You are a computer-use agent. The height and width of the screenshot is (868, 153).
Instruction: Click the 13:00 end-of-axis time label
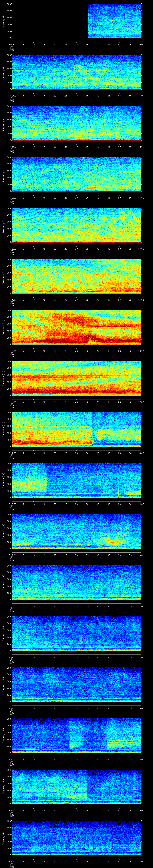click(x=141, y=198)
